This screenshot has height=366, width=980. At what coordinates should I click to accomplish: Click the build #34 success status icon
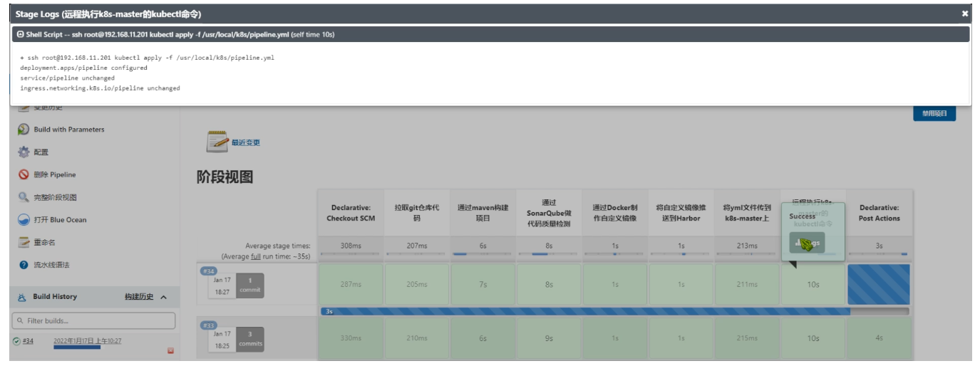(x=16, y=341)
